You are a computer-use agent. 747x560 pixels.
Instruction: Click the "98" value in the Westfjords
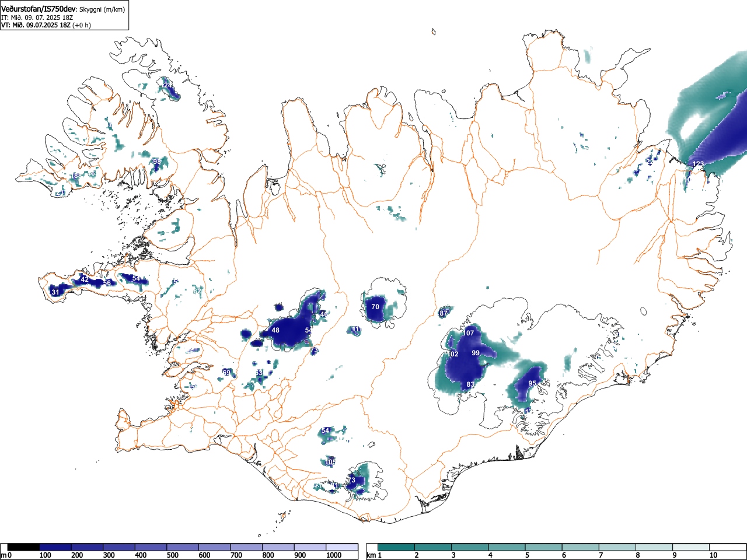(x=156, y=162)
